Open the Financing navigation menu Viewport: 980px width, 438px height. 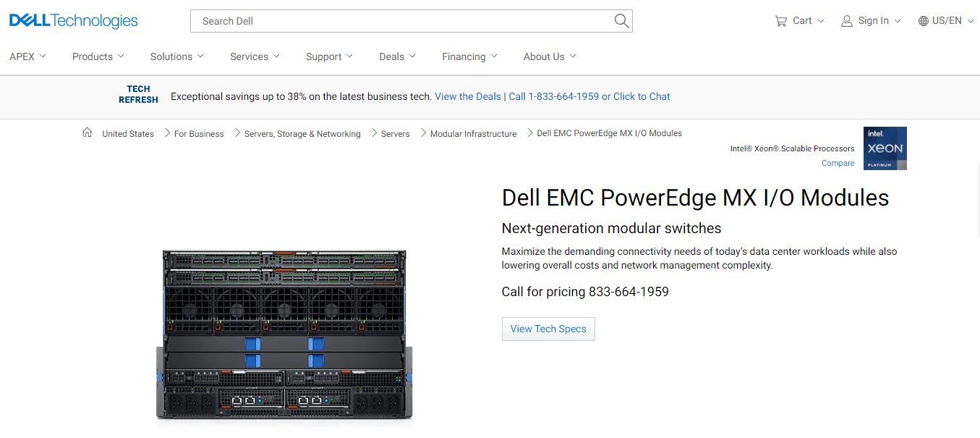pos(469,56)
